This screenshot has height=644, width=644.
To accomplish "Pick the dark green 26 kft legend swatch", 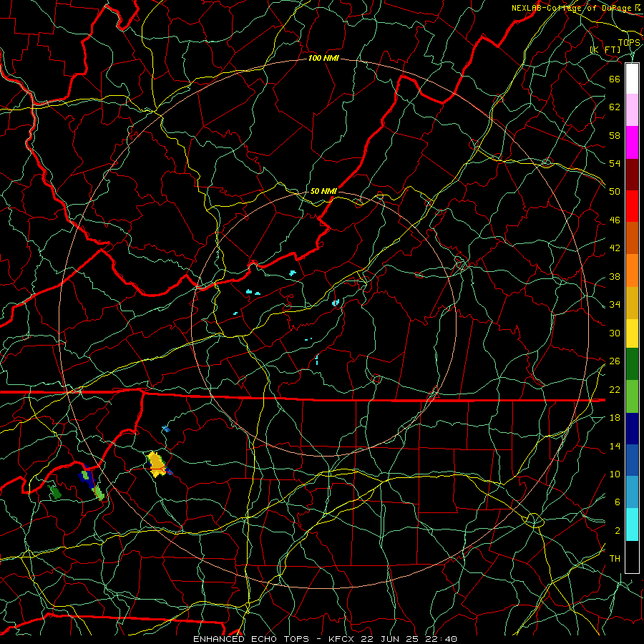I will 632,364.
